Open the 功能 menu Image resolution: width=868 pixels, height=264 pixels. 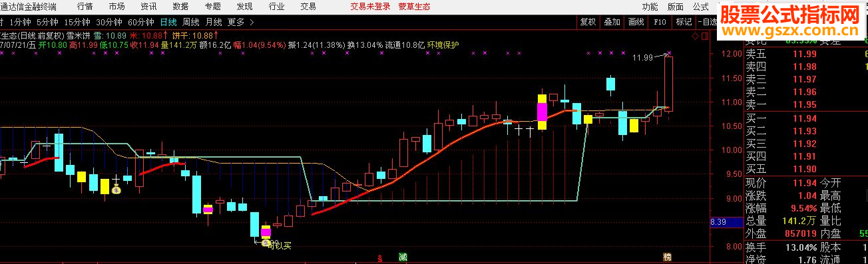coord(650,6)
